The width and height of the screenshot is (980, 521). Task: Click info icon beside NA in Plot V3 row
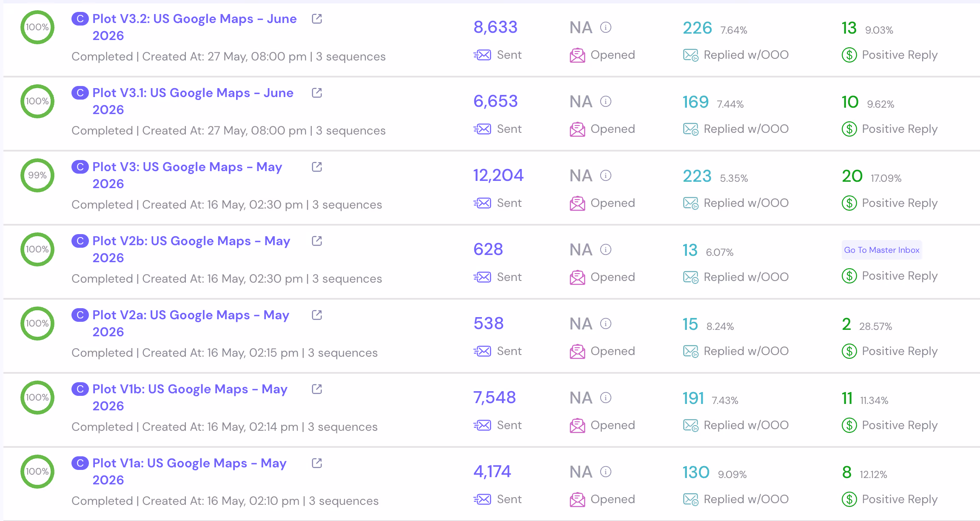point(606,175)
